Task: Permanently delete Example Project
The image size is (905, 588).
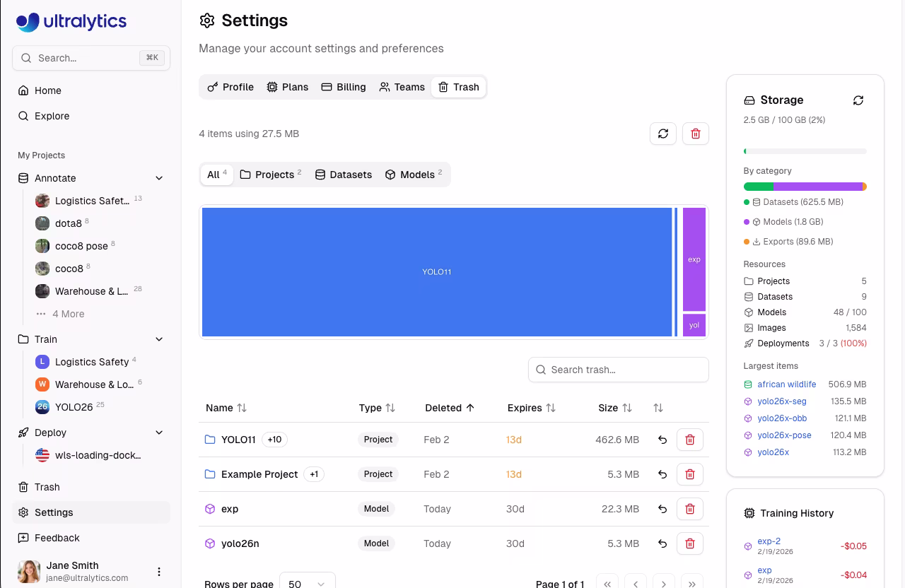Action: 690,474
